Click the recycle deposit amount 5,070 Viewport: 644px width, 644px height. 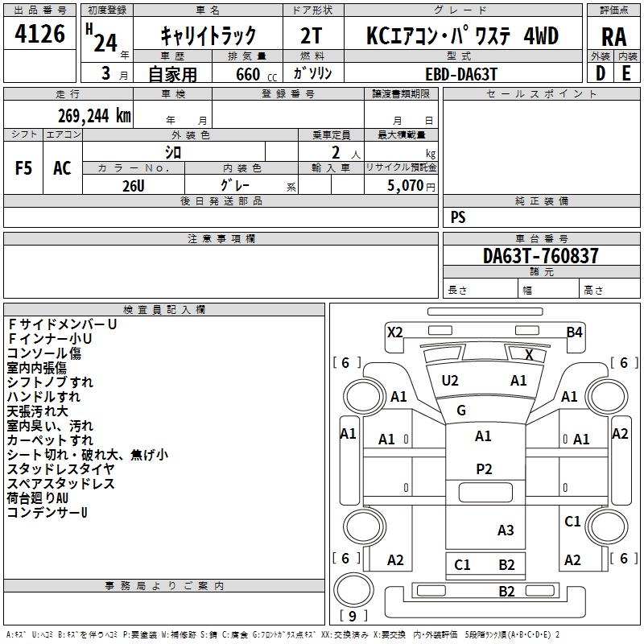coord(409,186)
